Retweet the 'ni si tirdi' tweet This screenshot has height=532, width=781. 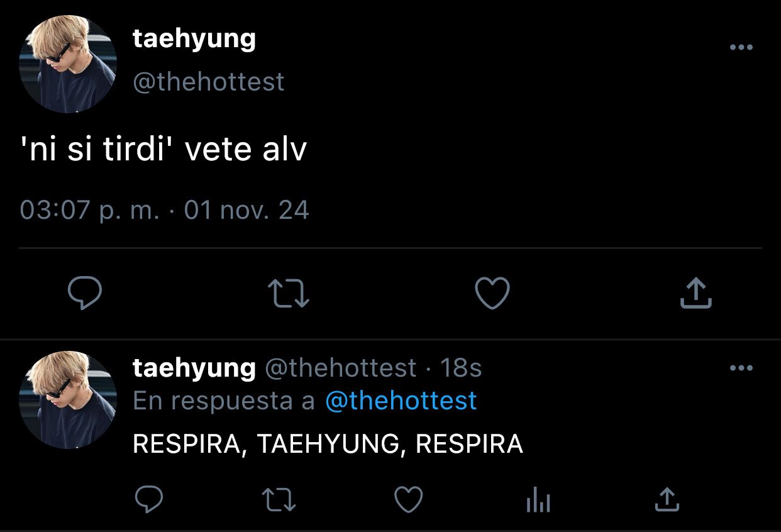pyautogui.click(x=289, y=294)
